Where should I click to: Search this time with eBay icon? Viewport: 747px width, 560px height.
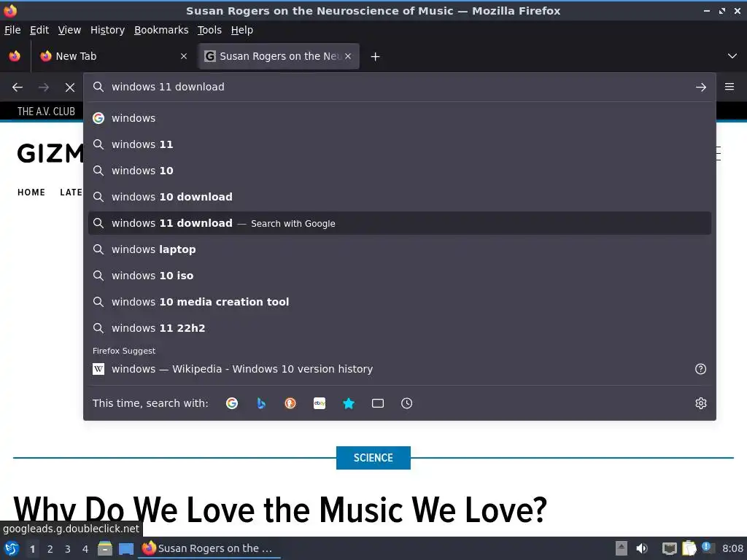tap(320, 403)
